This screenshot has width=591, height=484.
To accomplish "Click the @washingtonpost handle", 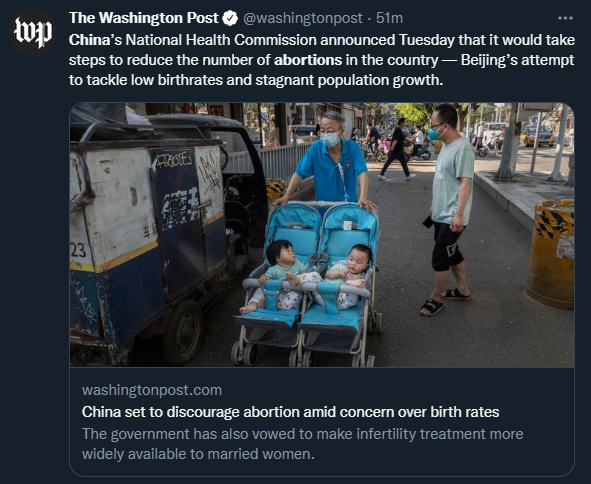I will point(303,18).
